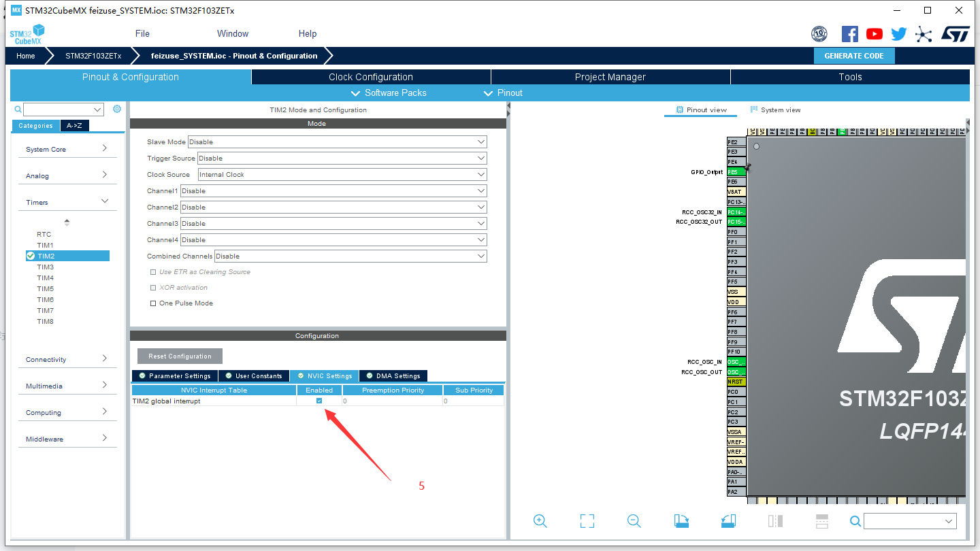
Task: Open the Facebook icon link
Action: tap(850, 34)
